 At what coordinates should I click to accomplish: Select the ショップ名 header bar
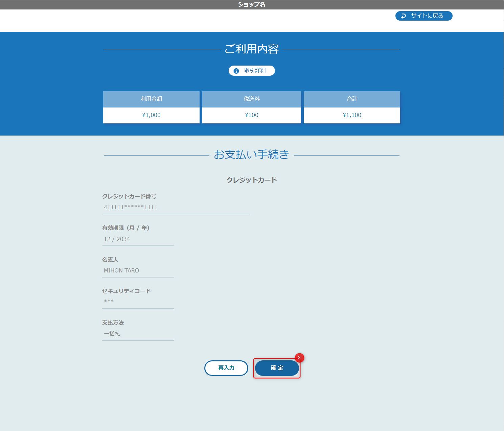tap(251, 4)
